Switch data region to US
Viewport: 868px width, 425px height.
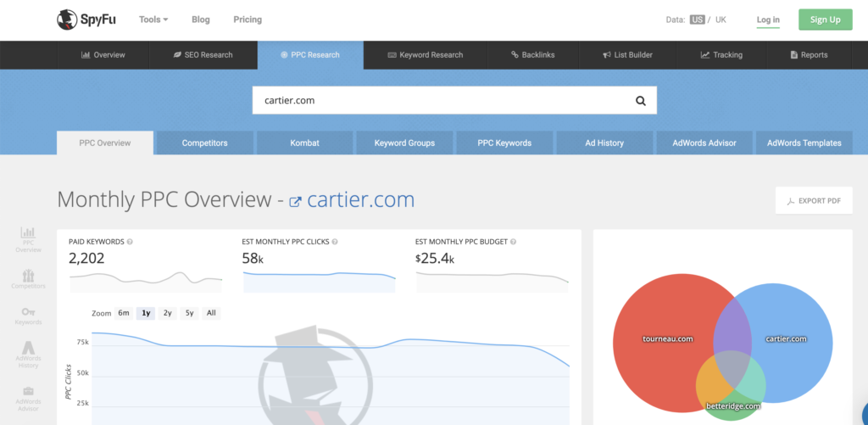click(x=697, y=20)
